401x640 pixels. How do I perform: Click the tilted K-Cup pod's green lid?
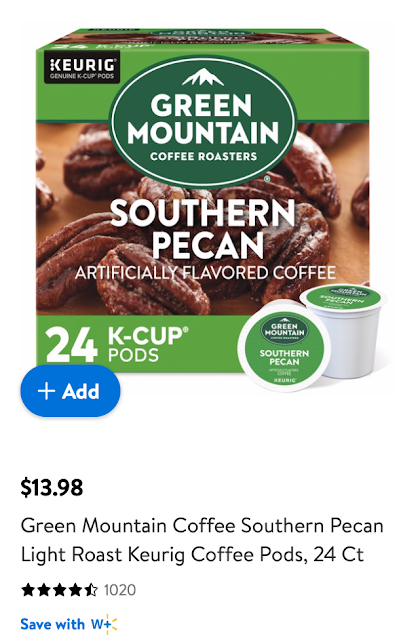(x=284, y=348)
